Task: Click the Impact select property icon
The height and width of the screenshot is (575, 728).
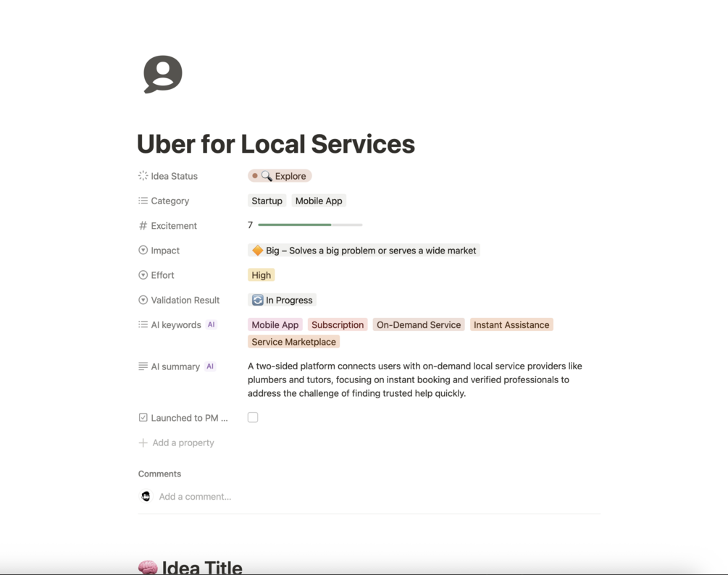Action: point(143,250)
